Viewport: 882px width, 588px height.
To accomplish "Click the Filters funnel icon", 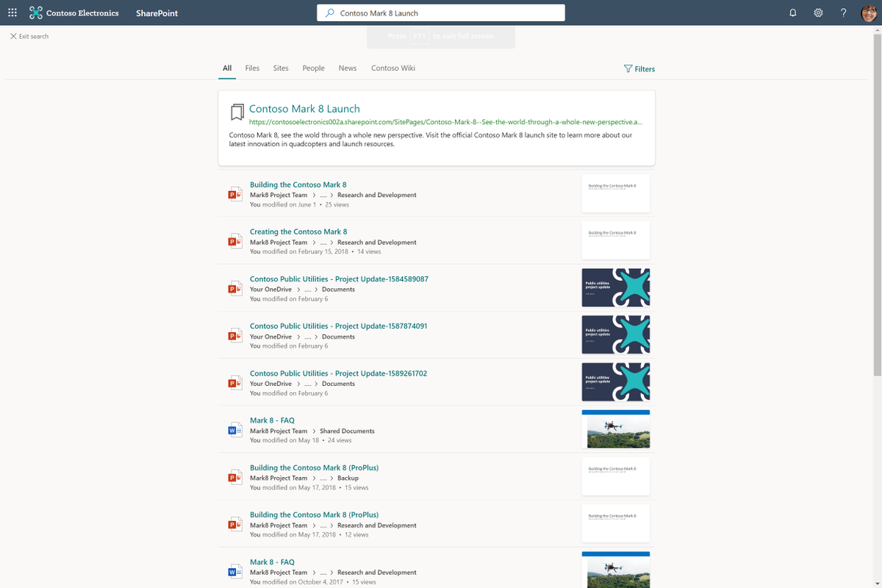I will pyautogui.click(x=628, y=68).
